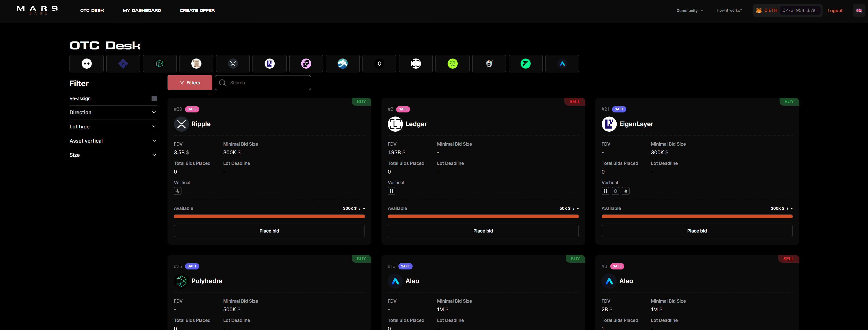Click the SAFT badge on lot #16
Image resolution: width=868 pixels, height=330 pixels.
(405, 266)
